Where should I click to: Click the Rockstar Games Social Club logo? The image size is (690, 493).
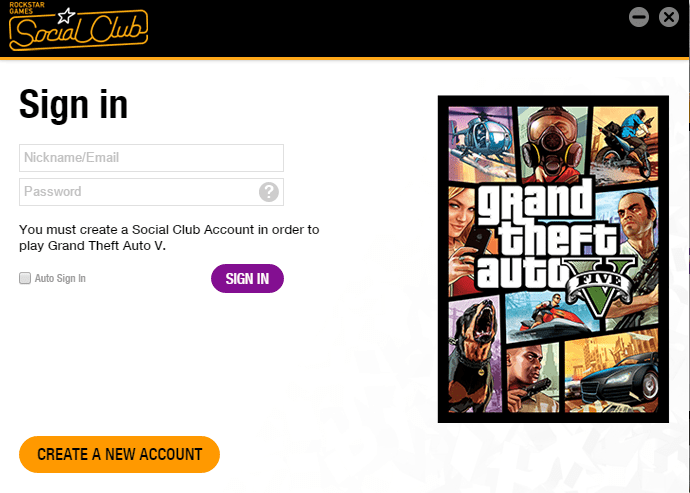tap(78, 26)
